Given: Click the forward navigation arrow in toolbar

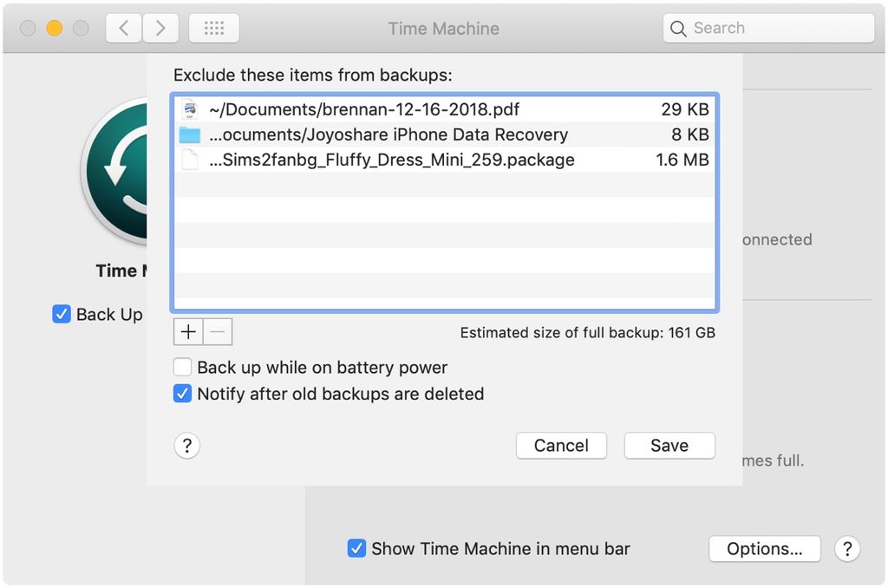Looking at the screenshot, I should [x=160, y=28].
